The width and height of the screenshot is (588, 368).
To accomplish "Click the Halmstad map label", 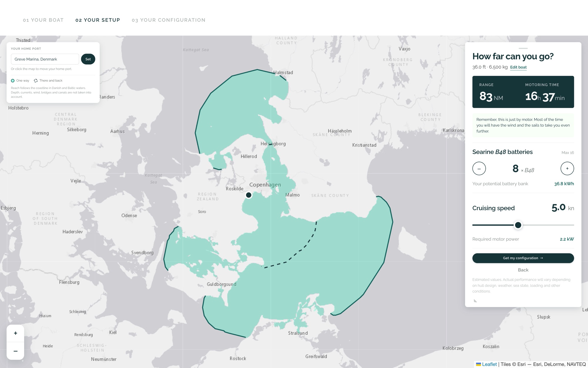I will pyautogui.click(x=283, y=72).
